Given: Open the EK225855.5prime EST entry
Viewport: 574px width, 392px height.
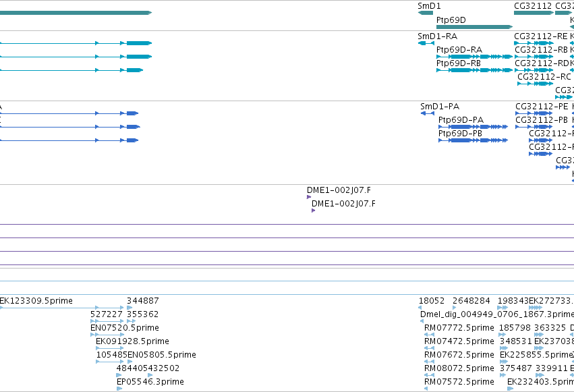Looking at the screenshot, I should [536, 355].
